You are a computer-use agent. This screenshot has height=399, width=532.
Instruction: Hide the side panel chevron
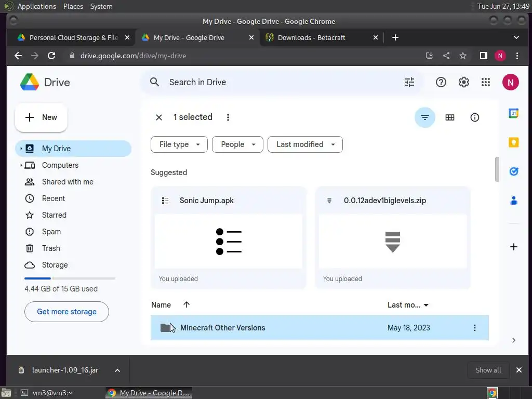513,340
